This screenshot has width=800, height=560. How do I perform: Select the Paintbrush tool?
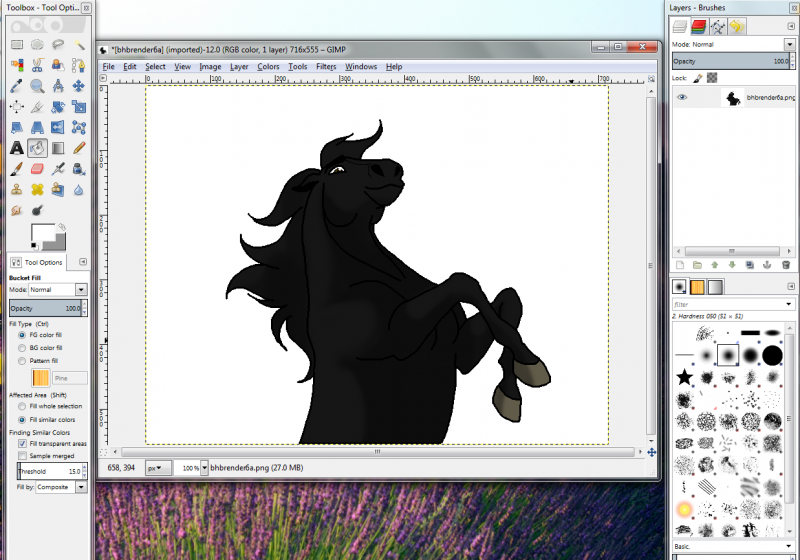pyautogui.click(x=17, y=169)
